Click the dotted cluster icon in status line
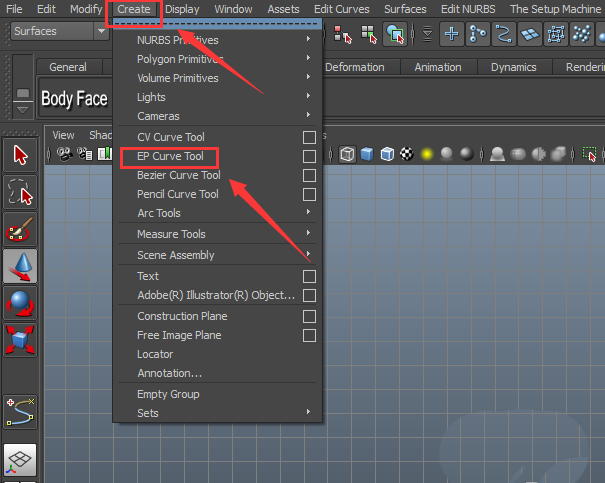This screenshot has height=483, width=605. point(582,34)
